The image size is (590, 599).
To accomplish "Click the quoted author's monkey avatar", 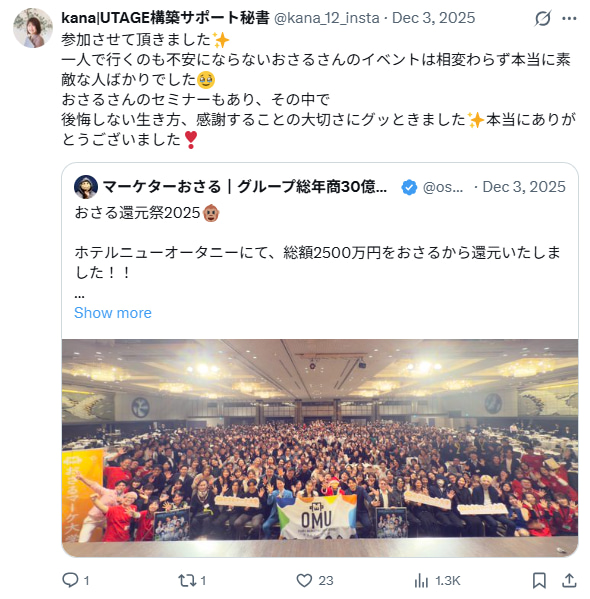I will tap(86, 187).
